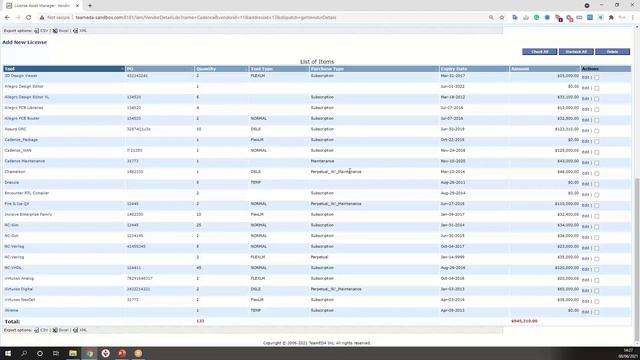Reload the License Asset Manager page
Screen dimensions: 640x360
coord(29,18)
